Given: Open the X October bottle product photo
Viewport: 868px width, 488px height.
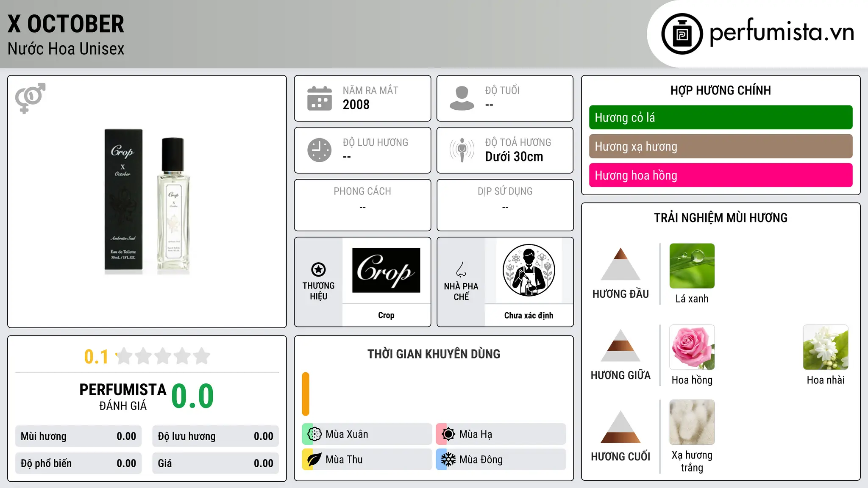Looking at the screenshot, I should pyautogui.click(x=147, y=201).
